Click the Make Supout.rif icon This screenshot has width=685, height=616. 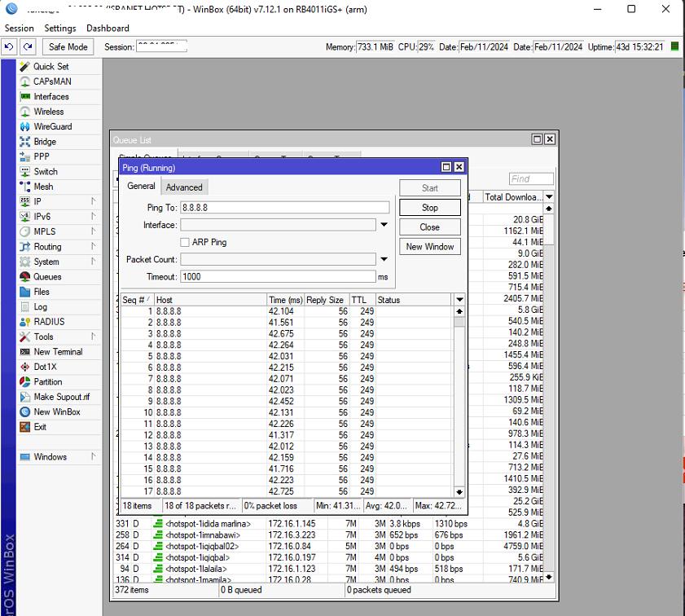point(25,397)
